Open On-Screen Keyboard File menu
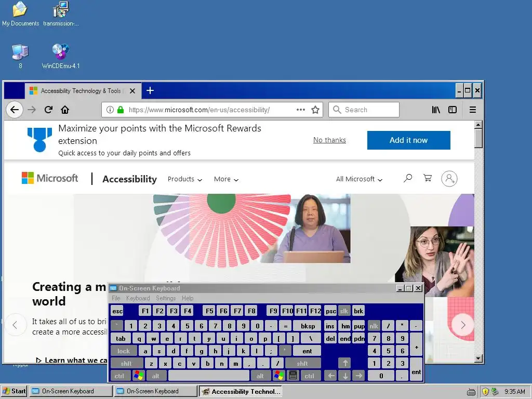This screenshot has width=532, height=399. click(116, 298)
